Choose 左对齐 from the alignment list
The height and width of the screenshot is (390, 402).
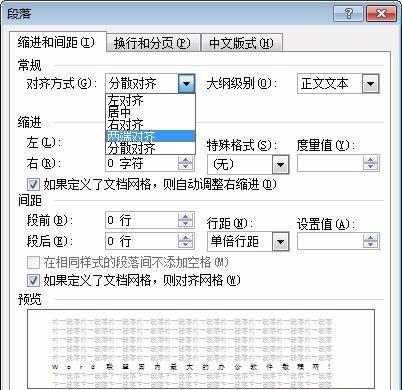[x=150, y=100]
